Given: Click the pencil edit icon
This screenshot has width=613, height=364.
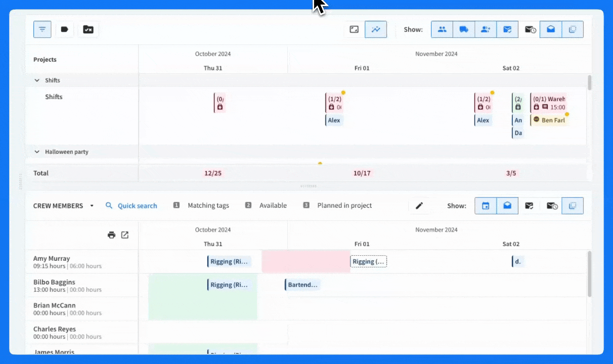Looking at the screenshot, I should [x=419, y=206].
